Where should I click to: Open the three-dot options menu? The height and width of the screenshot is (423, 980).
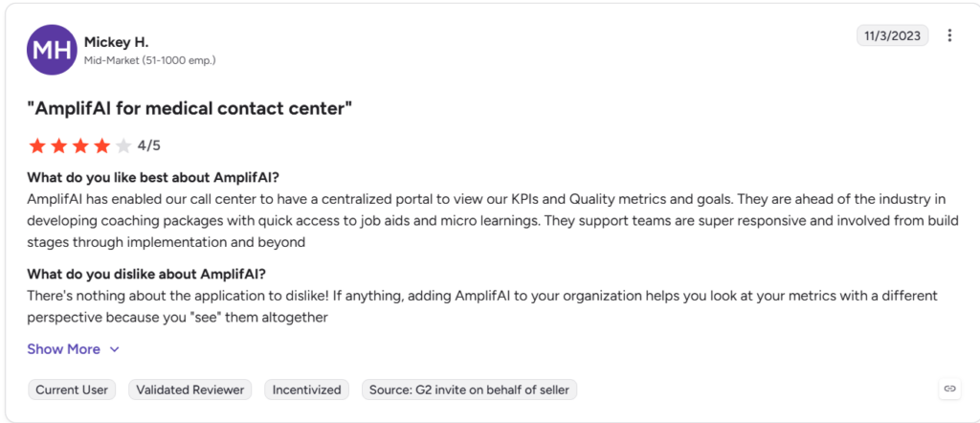pyautogui.click(x=949, y=35)
